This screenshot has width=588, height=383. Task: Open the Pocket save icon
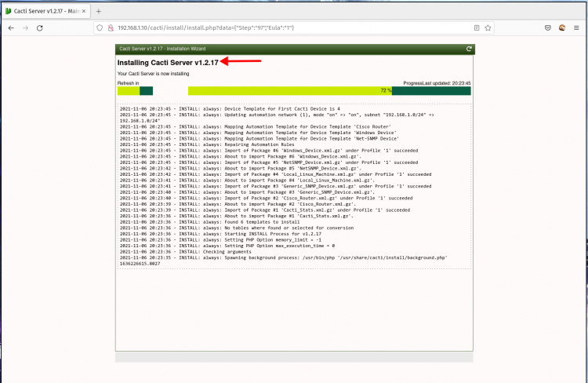pyautogui.click(x=545, y=27)
